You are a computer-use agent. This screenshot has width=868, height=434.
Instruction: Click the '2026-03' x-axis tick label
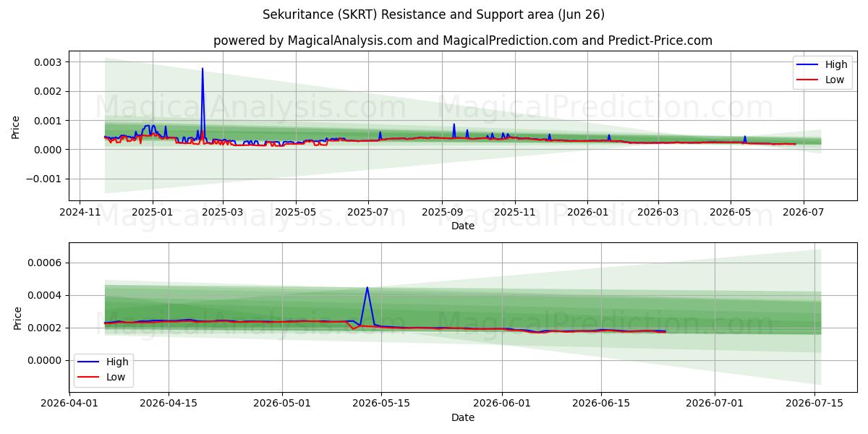[x=658, y=212]
